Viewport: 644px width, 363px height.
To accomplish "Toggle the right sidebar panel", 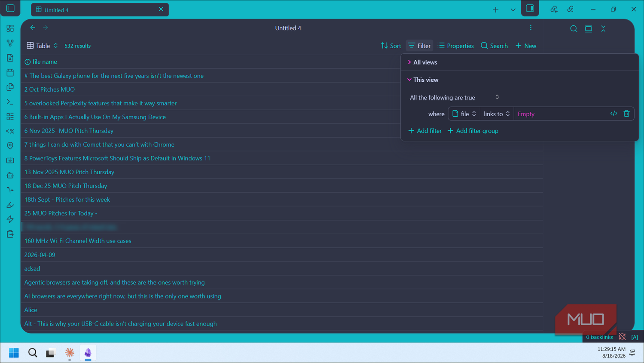I will [530, 9].
